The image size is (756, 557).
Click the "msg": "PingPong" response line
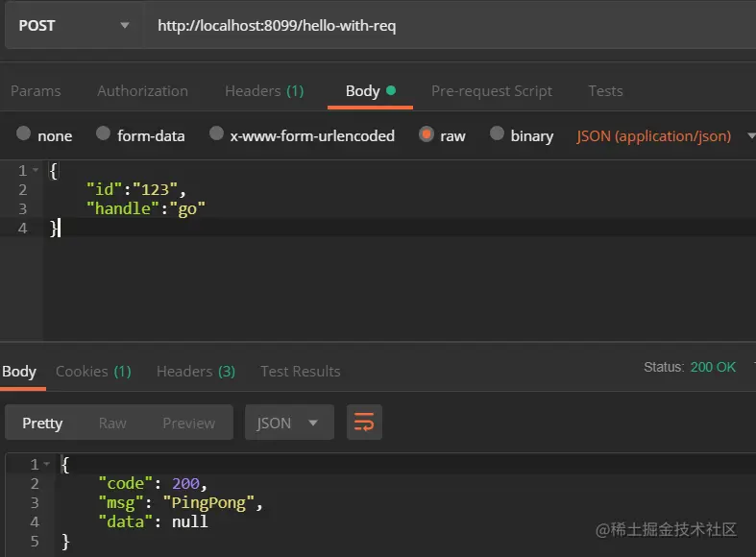coord(181,502)
